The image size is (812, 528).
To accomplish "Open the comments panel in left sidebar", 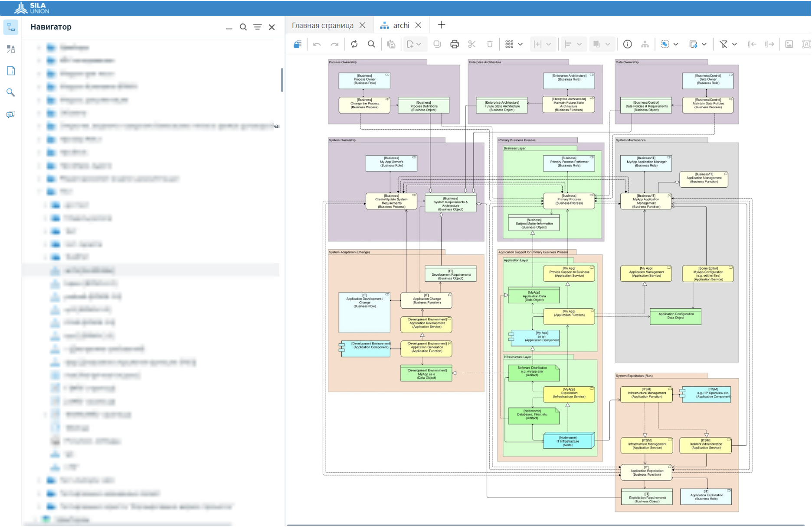I will click(11, 114).
